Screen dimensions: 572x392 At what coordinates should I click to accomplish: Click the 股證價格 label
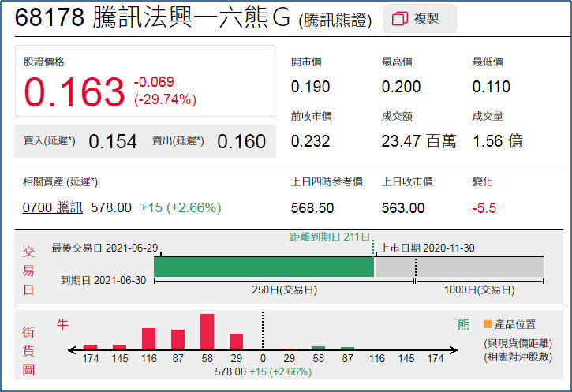pyautogui.click(x=43, y=62)
